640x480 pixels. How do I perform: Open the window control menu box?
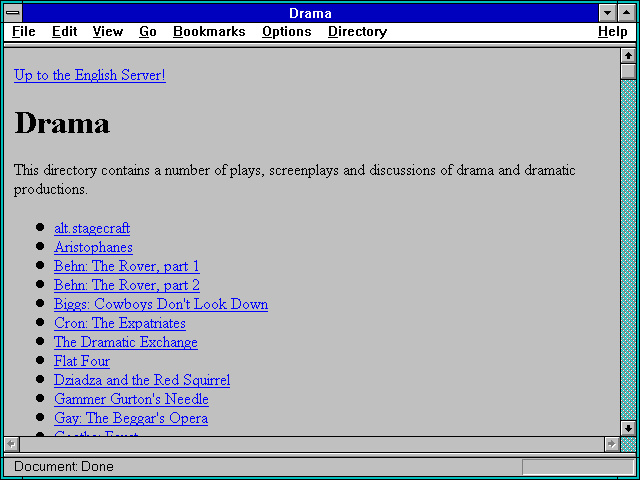coord(13,13)
